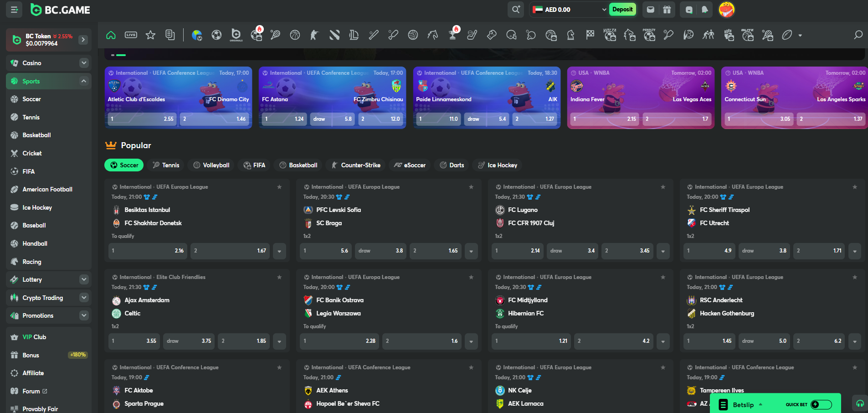Viewport: 868px width, 413px height.
Task: Favorite the RSC Anderlecht match star
Action: (x=855, y=277)
